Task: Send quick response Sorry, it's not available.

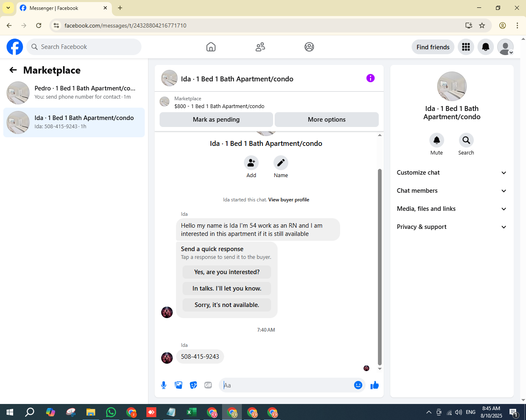Action: pyautogui.click(x=227, y=305)
